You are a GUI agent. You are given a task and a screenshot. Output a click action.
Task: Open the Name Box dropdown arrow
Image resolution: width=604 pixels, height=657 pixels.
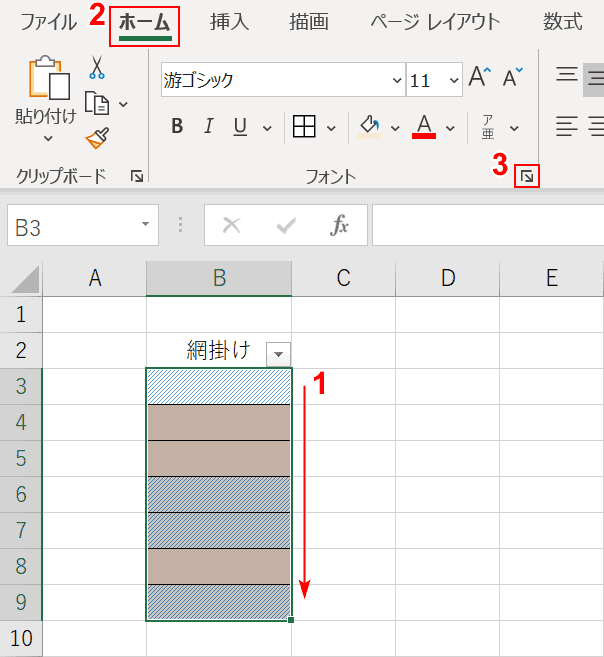tap(145, 224)
